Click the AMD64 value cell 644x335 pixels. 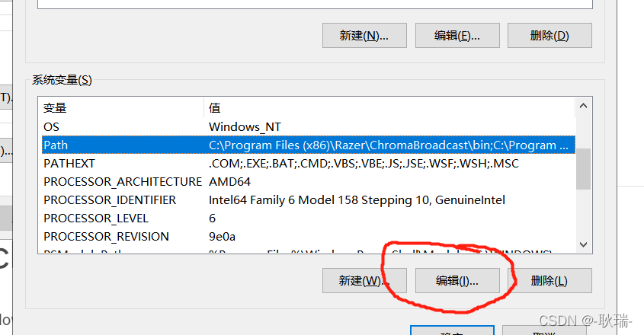coord(229,181)
